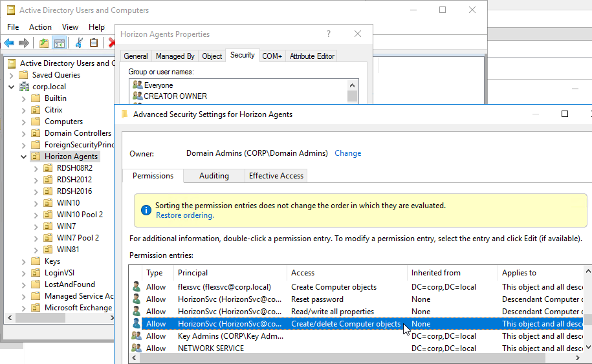Image resolution: width=592 pixels, height=364 pixels.
Task: Open the File menu
Action: click(13, 27)
